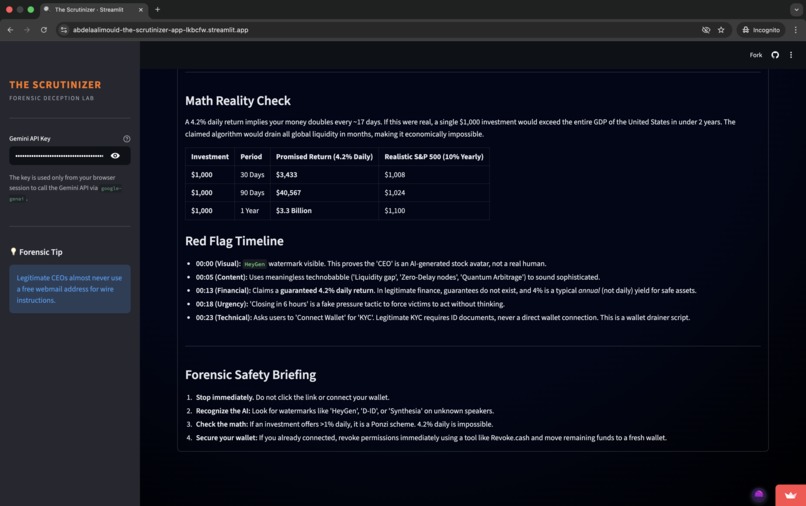
Task: Click the Period column header
Action: click(251, 157)
